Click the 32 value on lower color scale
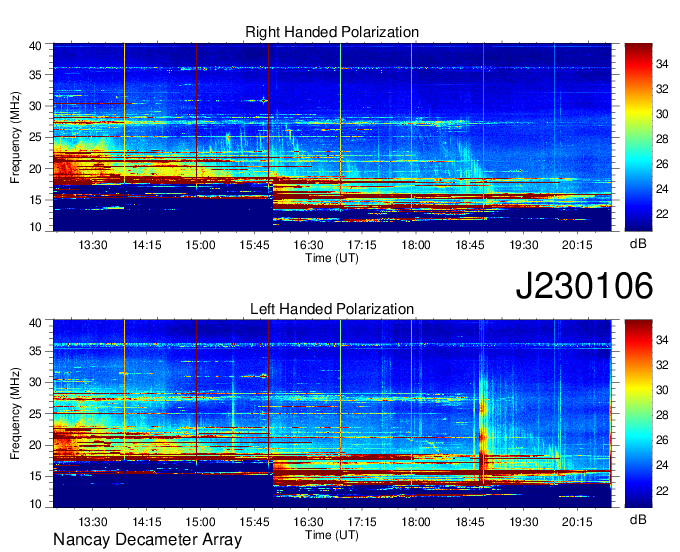680x552 pixels. click(x=662, y=365)
